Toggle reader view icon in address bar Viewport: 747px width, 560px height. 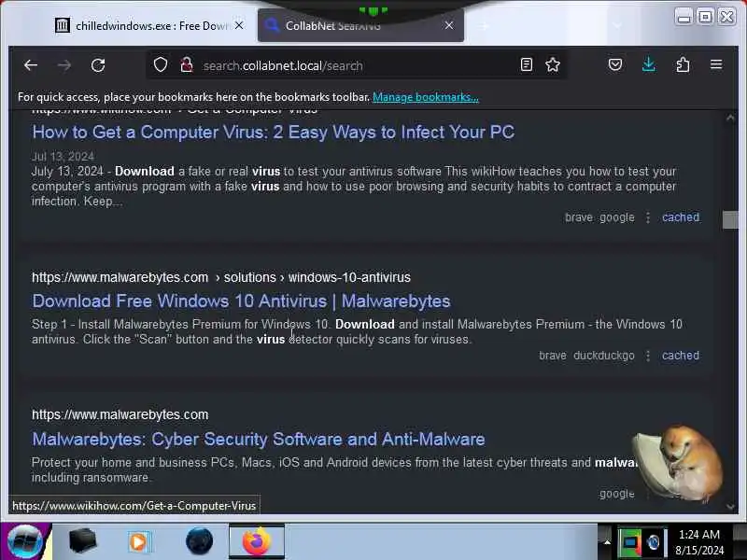(527, 64)
